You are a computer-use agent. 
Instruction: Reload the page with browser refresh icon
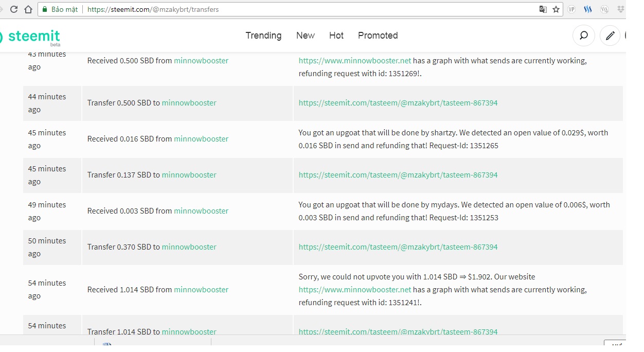pos(13,9)
